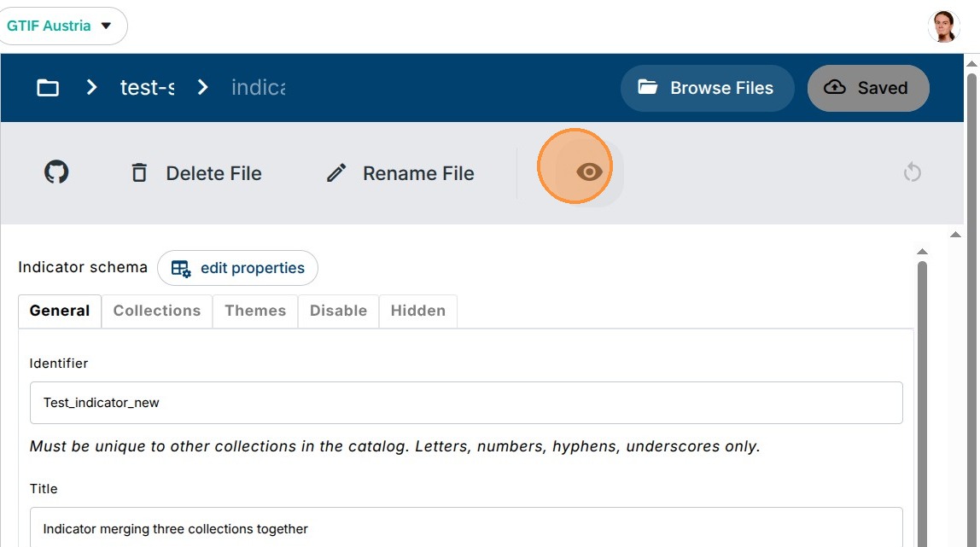Open the user profile avatar
Image resolution: width=980 pixels, height=547 pixels.
(x=943, y=26)
